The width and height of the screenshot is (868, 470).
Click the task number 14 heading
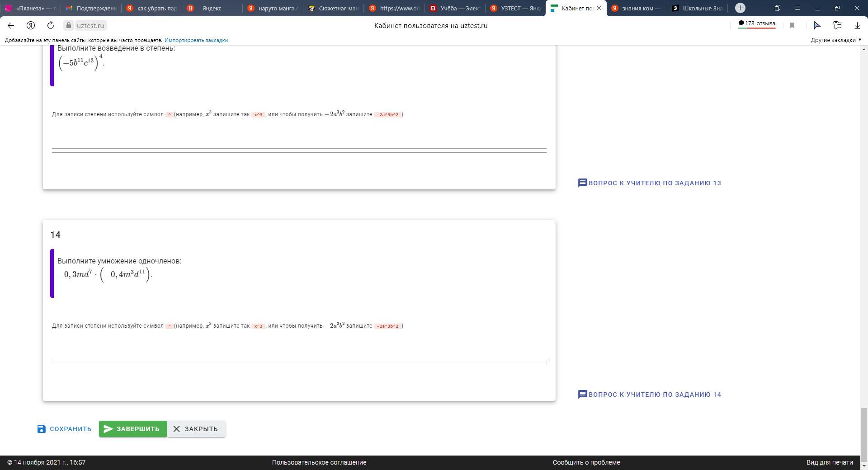56,235
